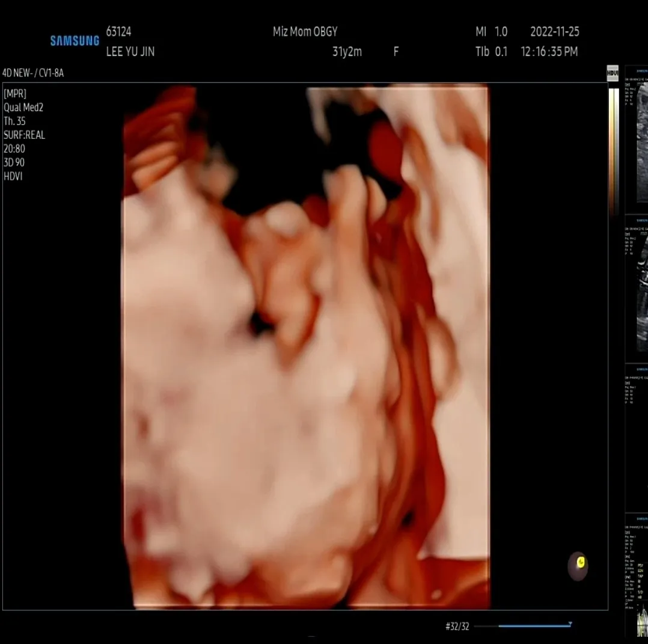Click the Miz Mom OBGY hospital name
This screenshot has height=644, width=648.
click(305, 32)
